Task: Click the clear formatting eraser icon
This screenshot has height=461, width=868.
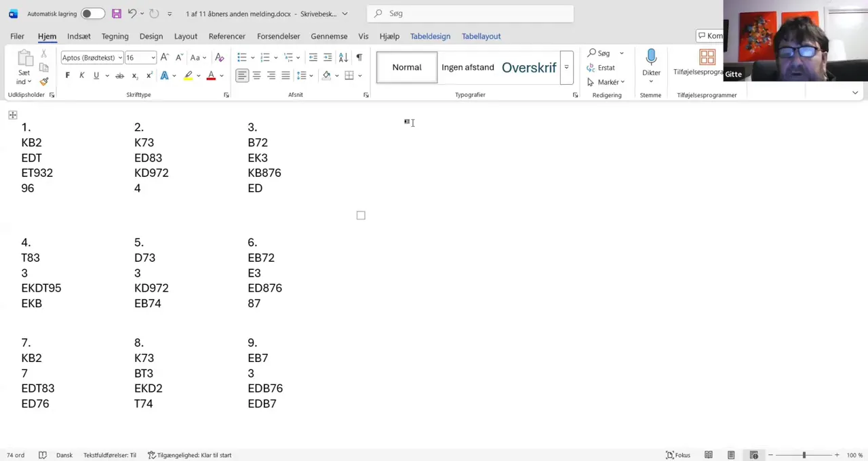Action: click(x=219, y=58)
